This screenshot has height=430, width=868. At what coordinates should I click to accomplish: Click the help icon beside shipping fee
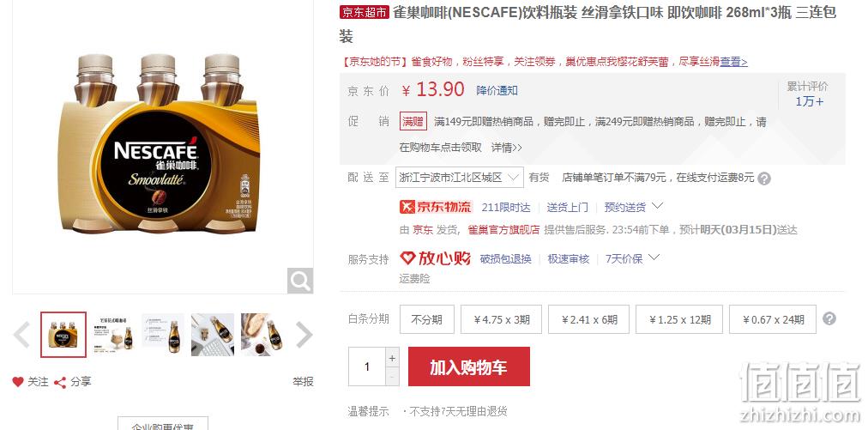(x=764, y=179)
